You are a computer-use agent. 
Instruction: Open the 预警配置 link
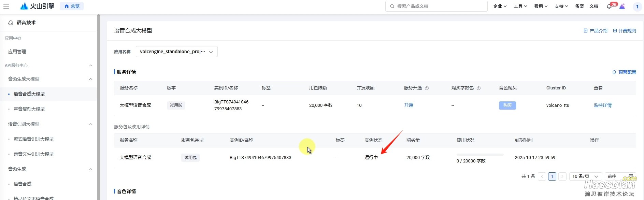coord(624,72)
